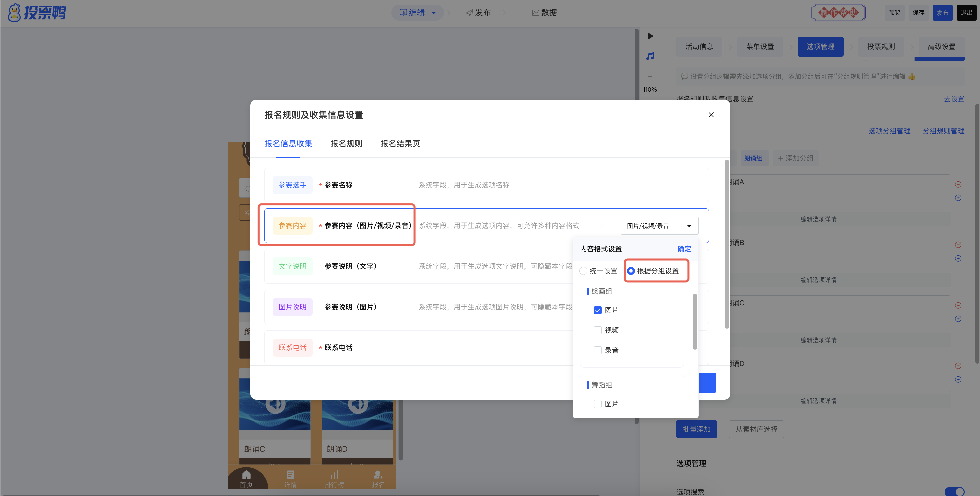This screenshot has height=496, width=980.
Task: Click the 批量添加 button
Action: 696,429
